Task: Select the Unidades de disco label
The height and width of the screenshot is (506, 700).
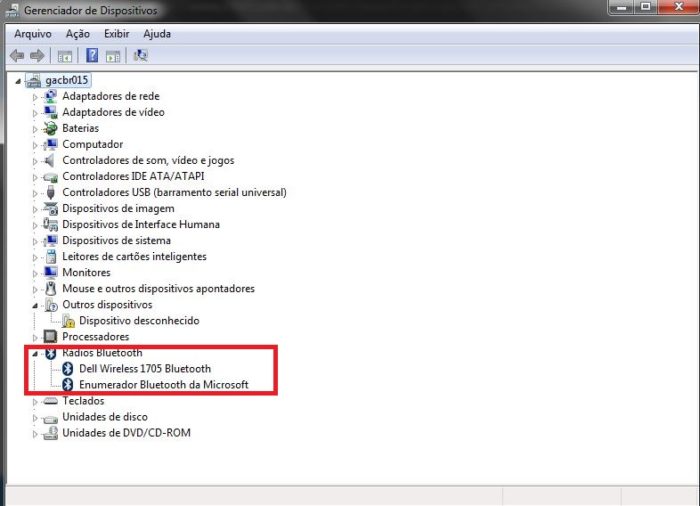Action: pos(105,417)
